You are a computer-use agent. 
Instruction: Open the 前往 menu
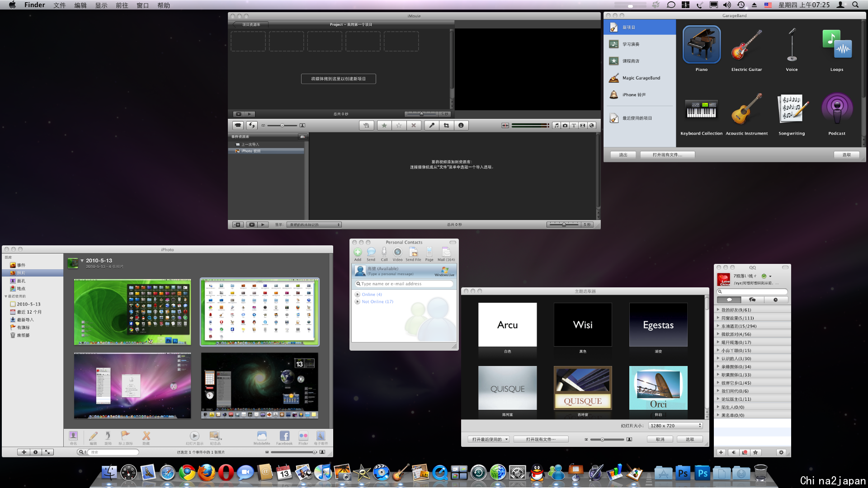click(122, 5)
